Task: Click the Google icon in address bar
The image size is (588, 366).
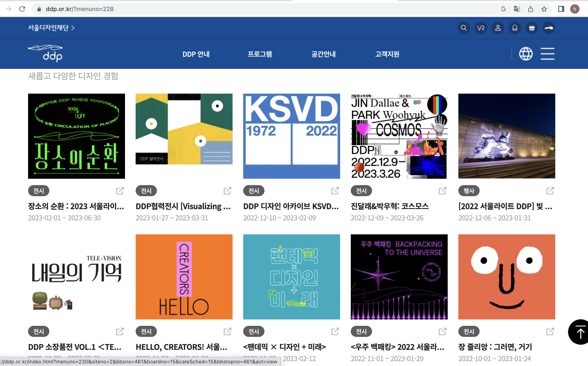Action: click(x=503, y=9)
